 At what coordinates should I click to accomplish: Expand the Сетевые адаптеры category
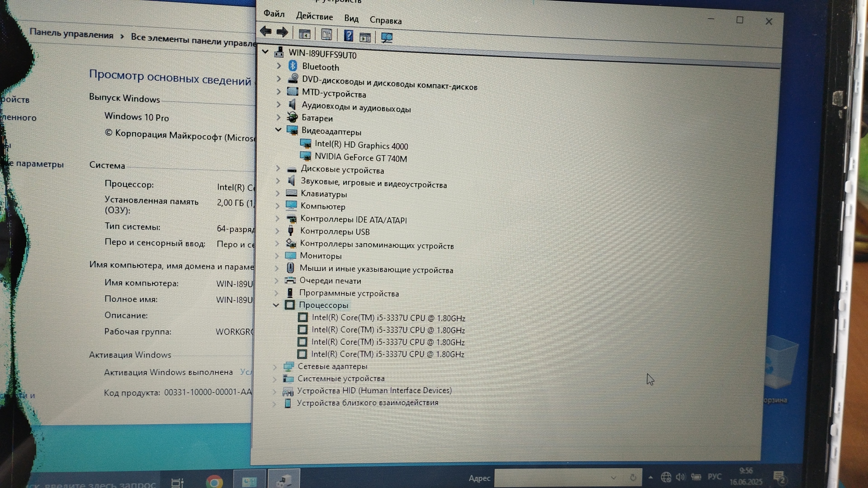coord(275,366)
